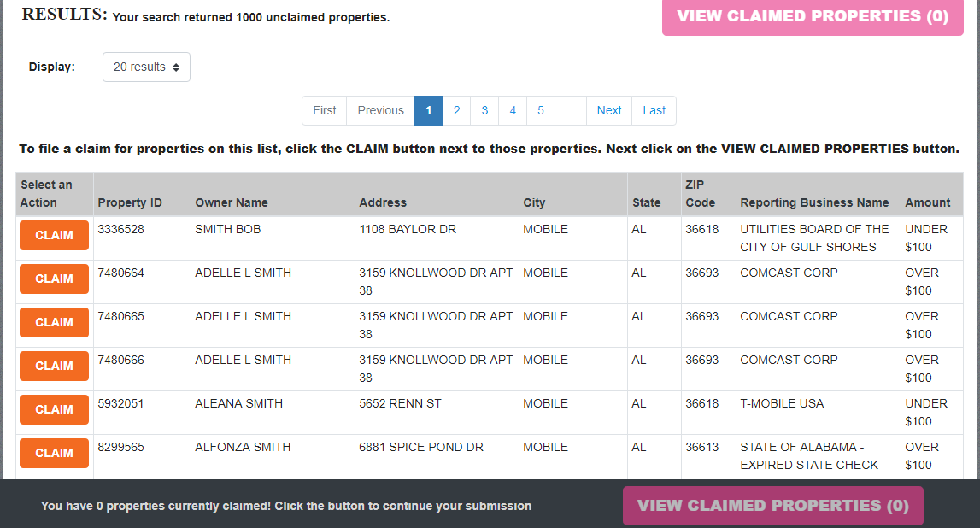Claim property ID 7480665
The width and height of the screenshot is (980, 528).
coord(53,322)
